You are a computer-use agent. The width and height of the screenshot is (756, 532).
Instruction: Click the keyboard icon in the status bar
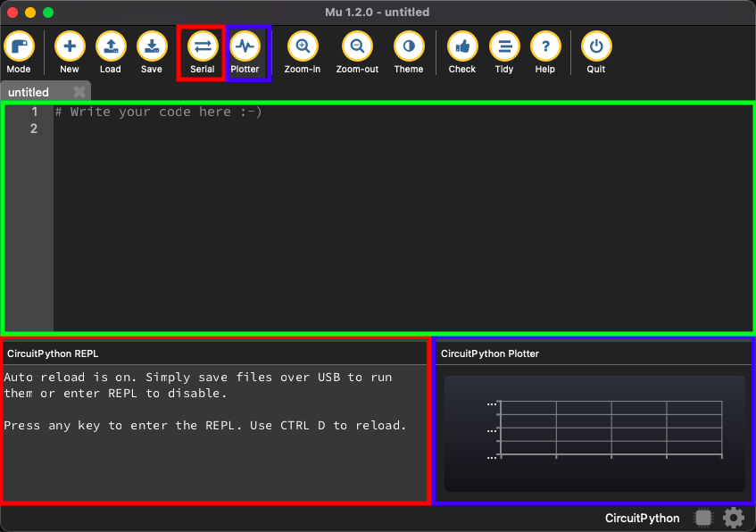(702, 518)
